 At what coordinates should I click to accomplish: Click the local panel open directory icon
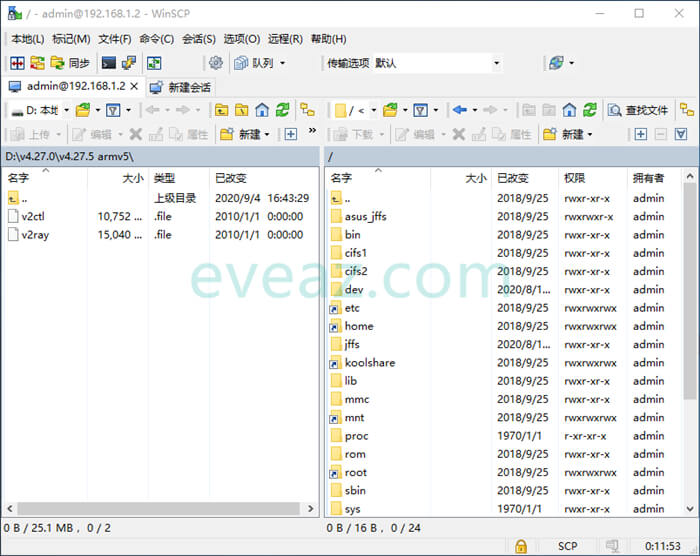(x=83, y=110)
